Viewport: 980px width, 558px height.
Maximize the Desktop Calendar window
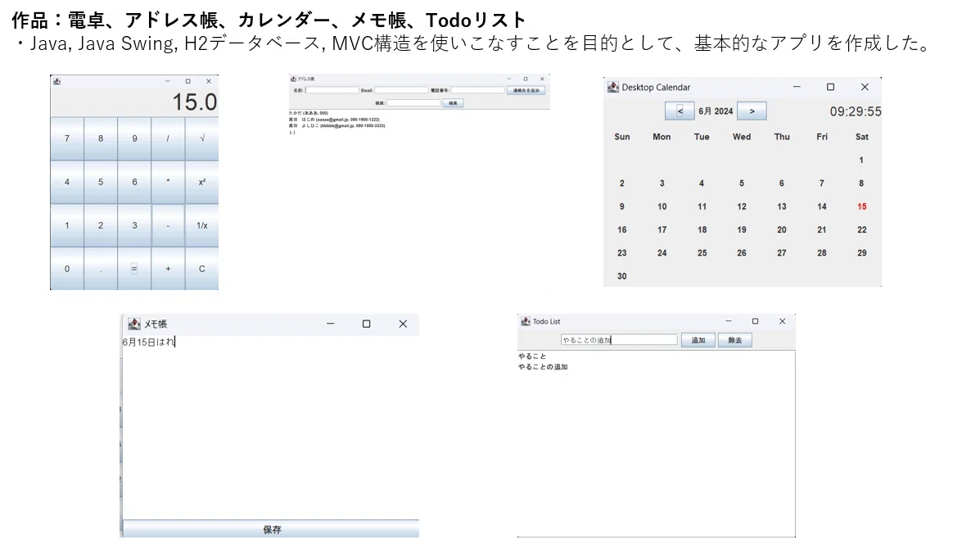point(831,87)
